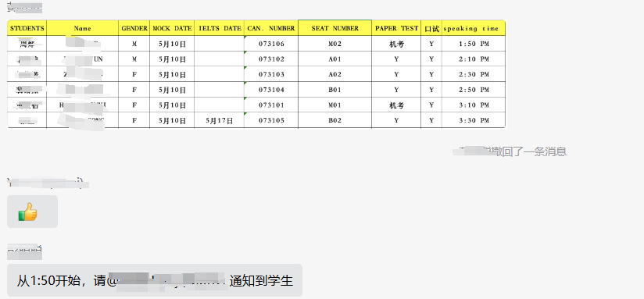The width and height of the screenshot is (644, 299).
Task: Select the 3:30 PM speaking time cell
Action: 474,120
